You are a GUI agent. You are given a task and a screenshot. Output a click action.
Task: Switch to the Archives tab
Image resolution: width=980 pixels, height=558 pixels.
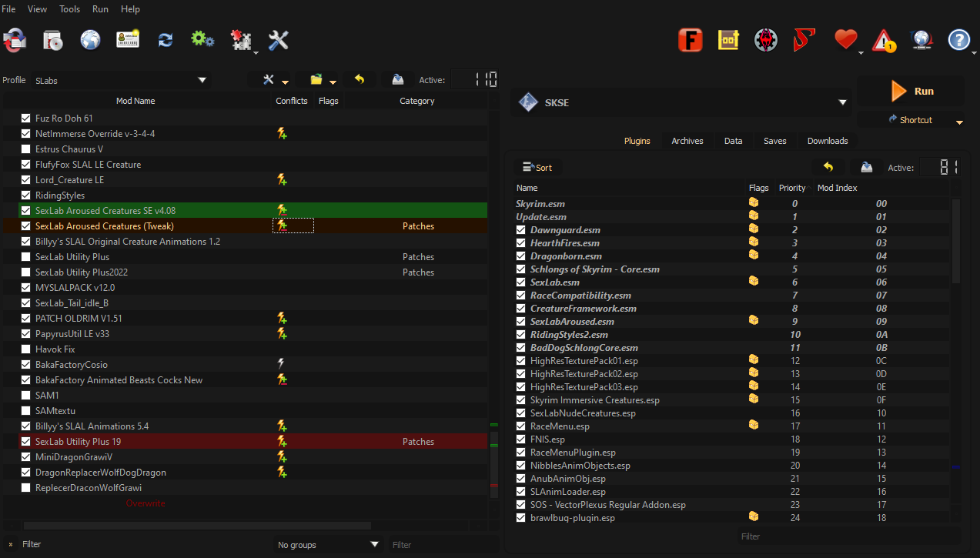(687, 141)
